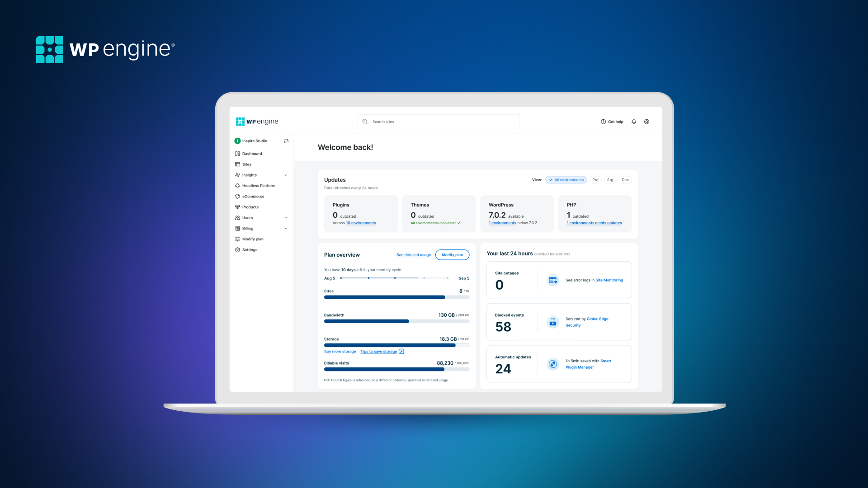Click the Billing sidebar icon

237,229
